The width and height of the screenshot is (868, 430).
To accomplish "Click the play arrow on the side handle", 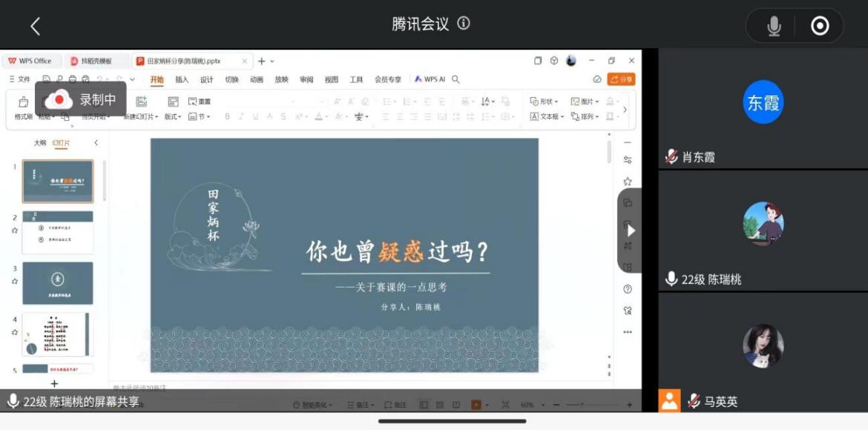I will [x=631, y=231].
